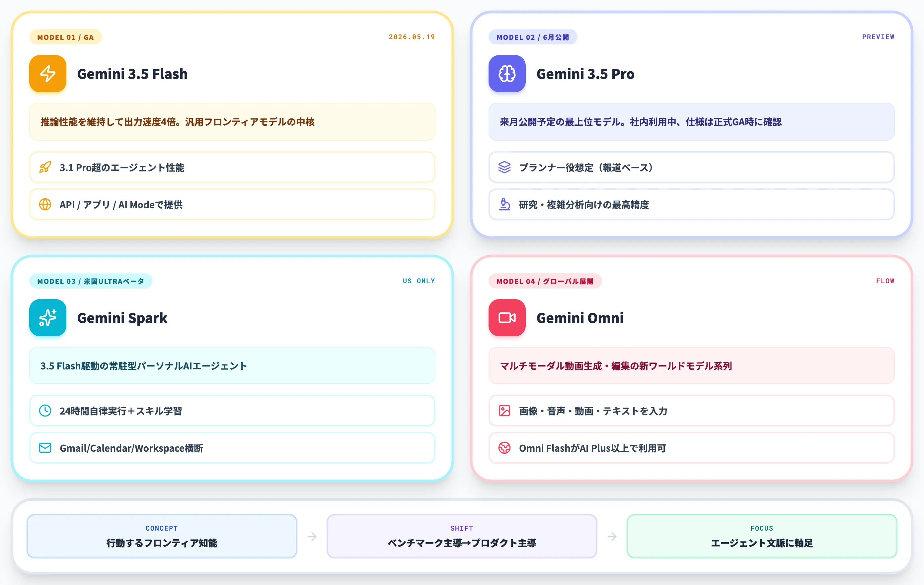This screenshot has height=585, width=924.
Task: Click the ベンチマーク主導→プロダクト主導 text
Action: click(x=462, y=543)
